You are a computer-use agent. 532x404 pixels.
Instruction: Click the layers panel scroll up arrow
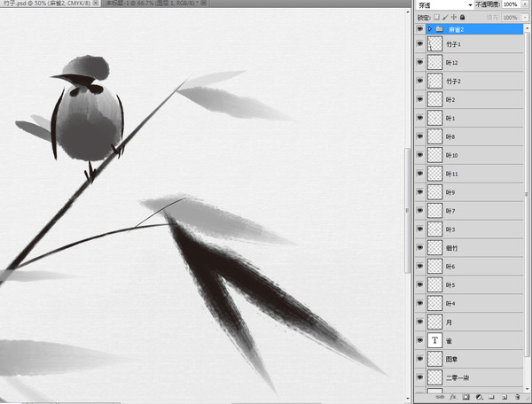click(x=528, y=28)
